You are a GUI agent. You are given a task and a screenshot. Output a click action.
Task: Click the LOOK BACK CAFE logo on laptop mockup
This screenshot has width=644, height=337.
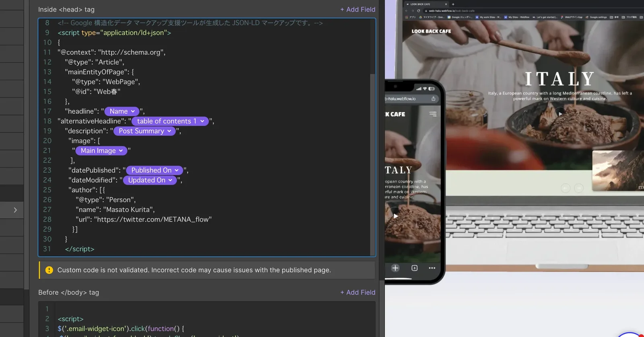(431, 31)
